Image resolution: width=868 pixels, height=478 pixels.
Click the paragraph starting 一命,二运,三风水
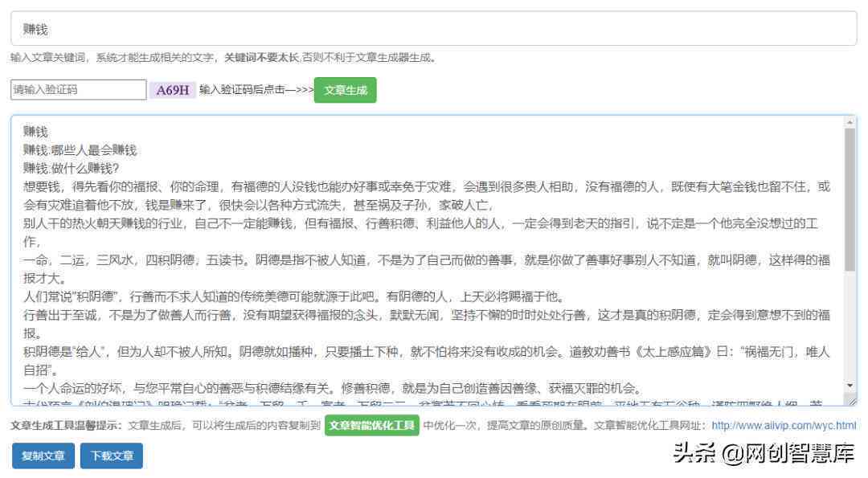[x=427, y=269]
